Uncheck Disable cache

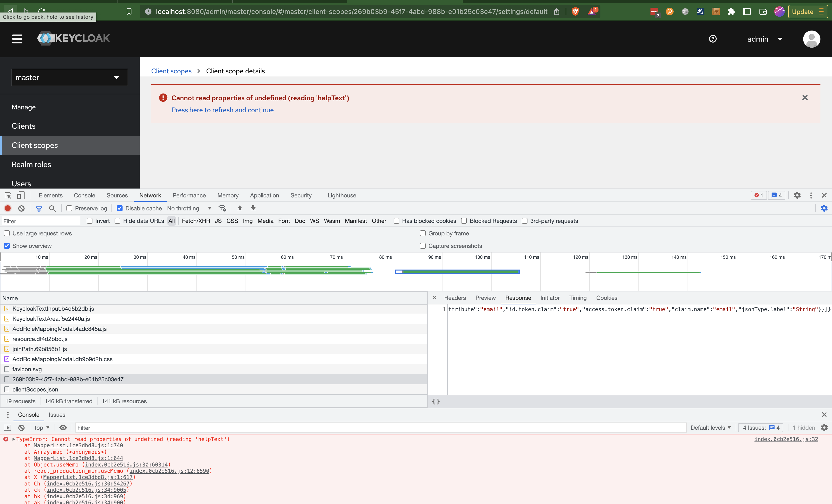tap(120, 208)
